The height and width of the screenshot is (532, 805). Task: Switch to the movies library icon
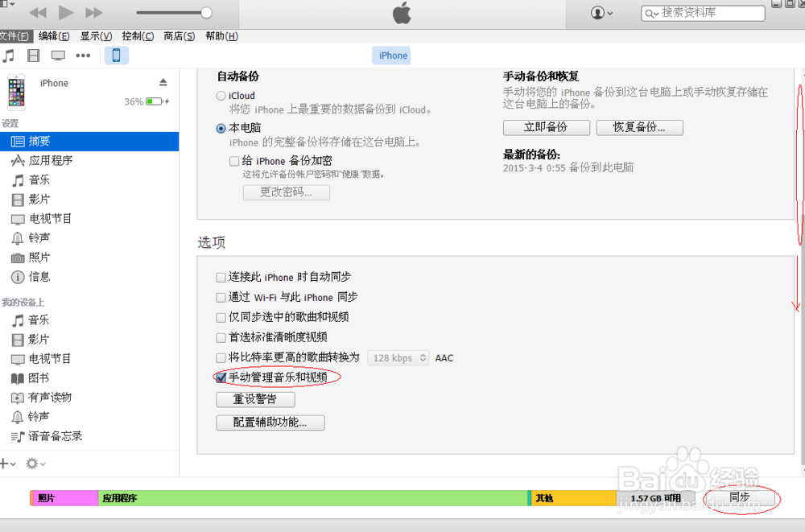[33, 56]
